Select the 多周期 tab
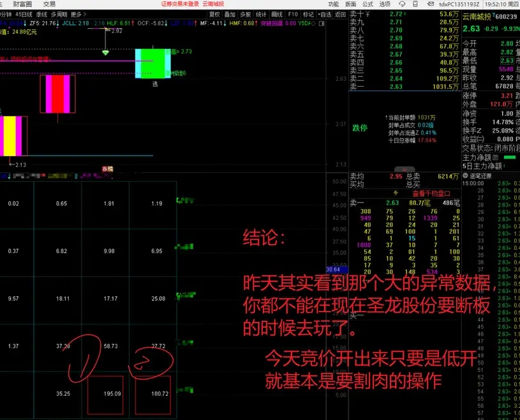The image size is (520, 420). pyautogui.click(x=59, y=14)
